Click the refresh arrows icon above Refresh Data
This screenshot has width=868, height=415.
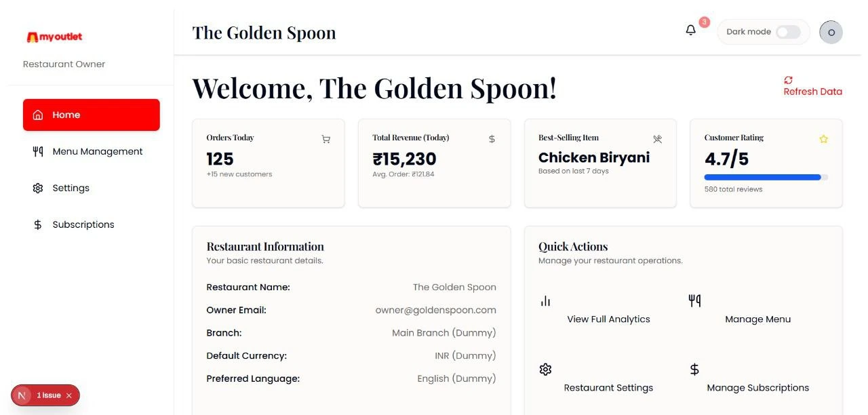788,80
